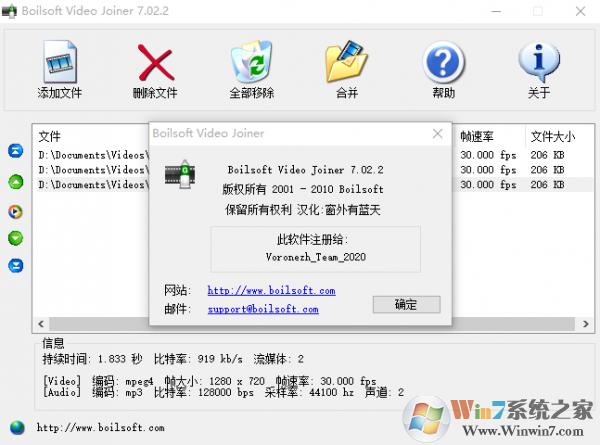Click the duration value 1.833 秒
The width and height of the screenshot is (600, 445).
(x=120, y=359)
